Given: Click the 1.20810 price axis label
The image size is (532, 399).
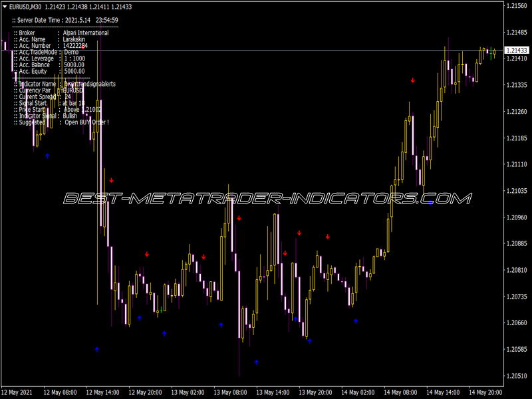Looking at the screenshot, I should [517, 270].
